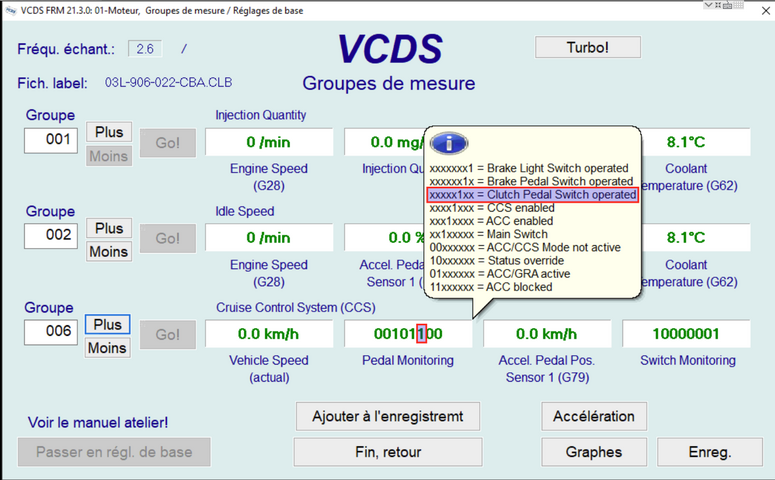The height and width of the screenshot is (480, 775).
Task: Click tooltip line Brake Light Switch operated
Action: [529, 168]
